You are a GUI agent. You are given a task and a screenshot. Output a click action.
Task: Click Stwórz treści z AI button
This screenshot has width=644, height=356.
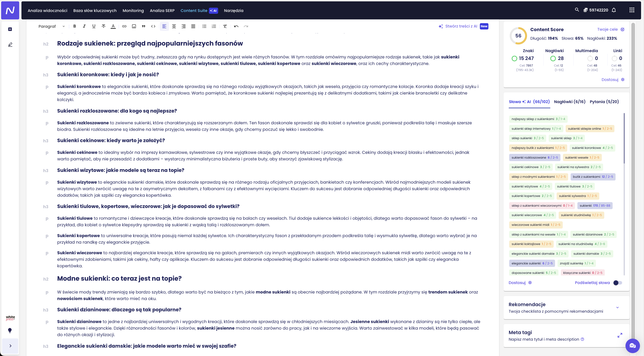coord(463,26)
